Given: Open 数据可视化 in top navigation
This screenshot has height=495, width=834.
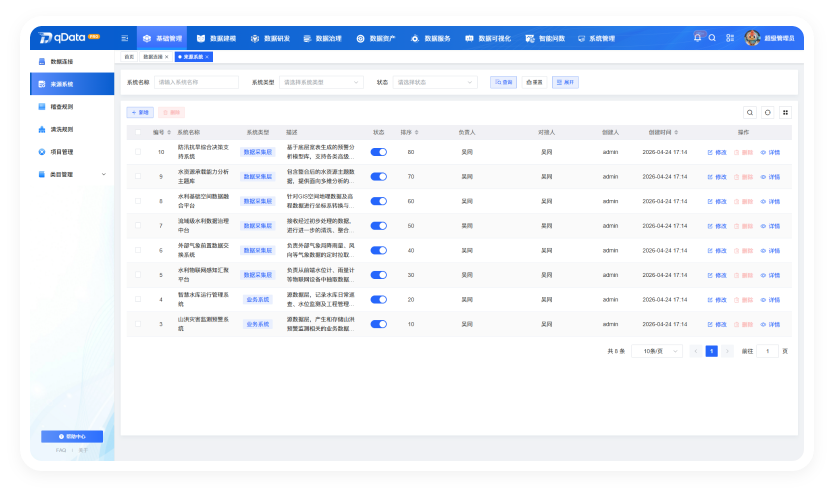Looking at the screenshot, I should pyautogui.click(x=488, y=38).
